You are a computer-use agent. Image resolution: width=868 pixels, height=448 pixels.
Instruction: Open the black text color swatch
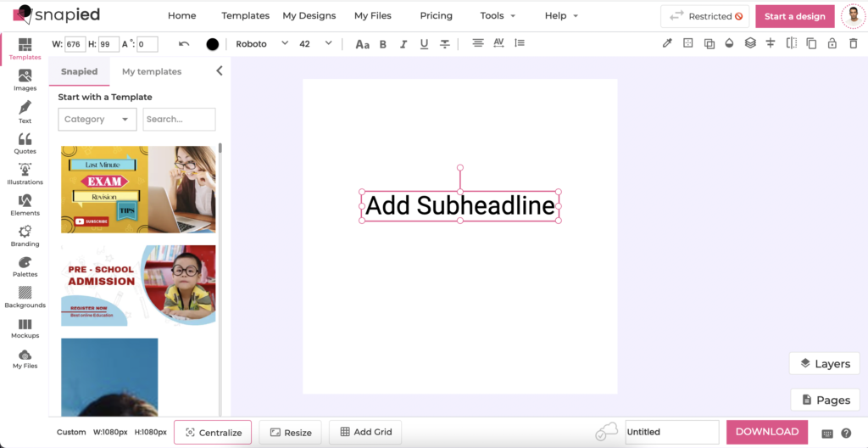point(213,44)
